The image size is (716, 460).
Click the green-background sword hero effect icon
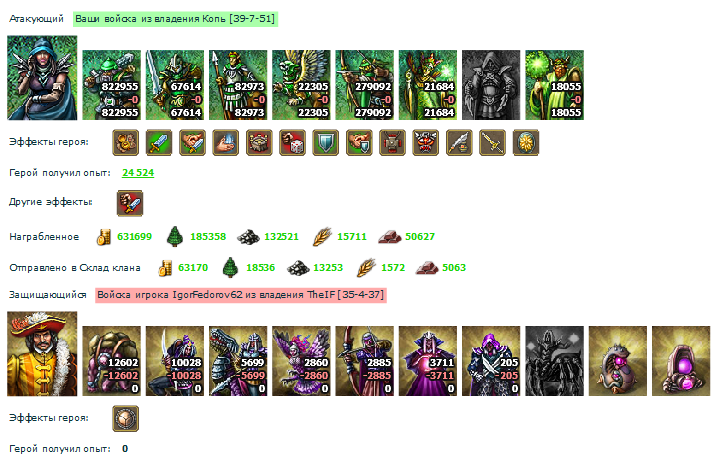tap(159, 143)
